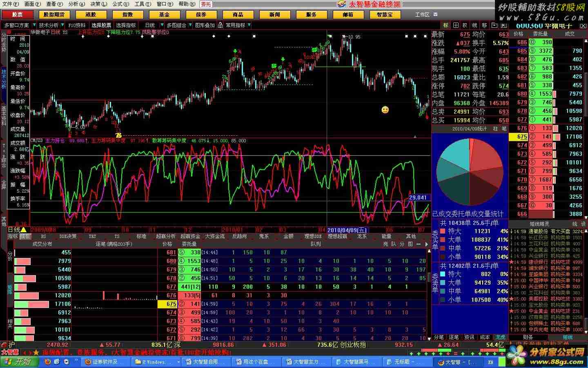588x368 pixels.
Task: Click the 标 toolbar icon
Action: coord(446,25)
